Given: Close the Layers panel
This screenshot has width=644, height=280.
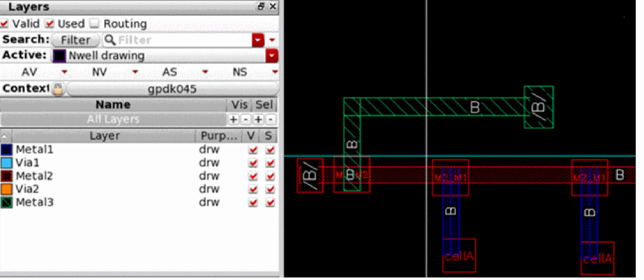Looking at the screenshot, I should pyautogui.click(x=272, y=6).
